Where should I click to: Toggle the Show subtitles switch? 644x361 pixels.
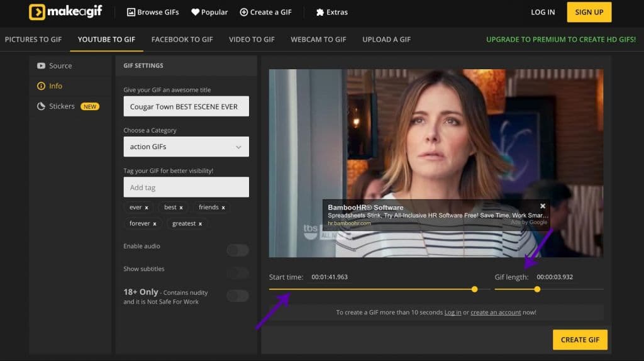pos(238,273)
